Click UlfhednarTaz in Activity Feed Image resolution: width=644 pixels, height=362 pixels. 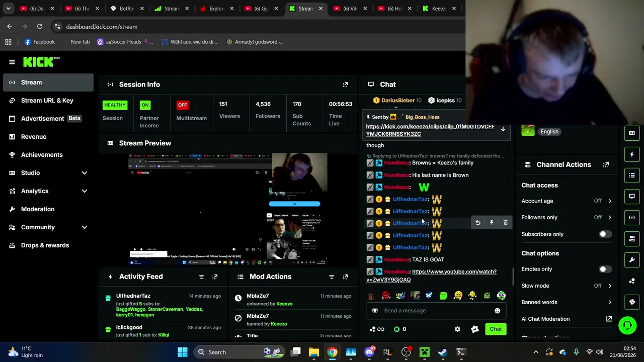pos(133,296)
